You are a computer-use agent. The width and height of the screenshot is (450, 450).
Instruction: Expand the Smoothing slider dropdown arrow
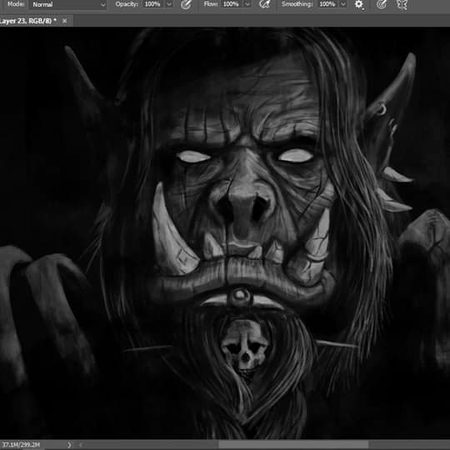tap(343, 5)
